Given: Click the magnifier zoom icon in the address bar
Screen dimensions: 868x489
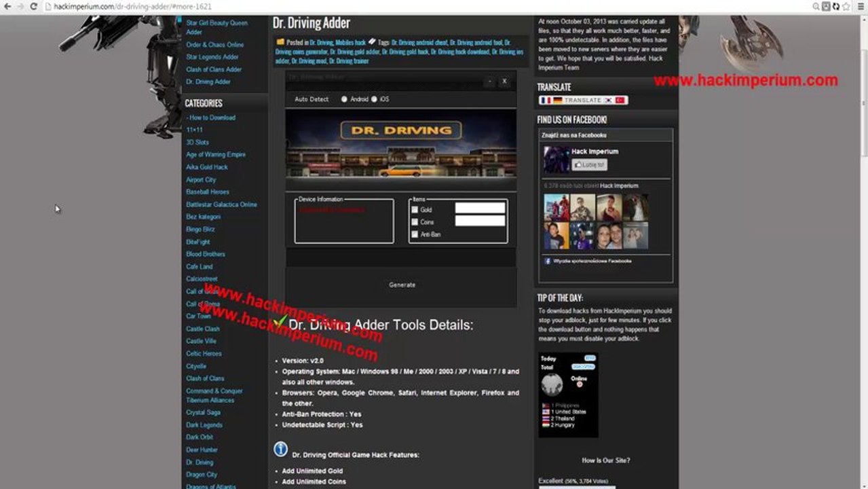Looking at the screenshot, I should tap(816, 6).
